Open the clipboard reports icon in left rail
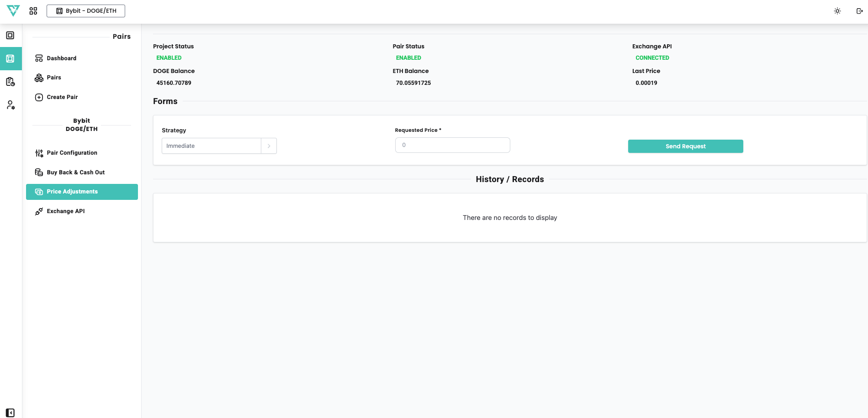The image size is (868, 418). pos(11,82)
